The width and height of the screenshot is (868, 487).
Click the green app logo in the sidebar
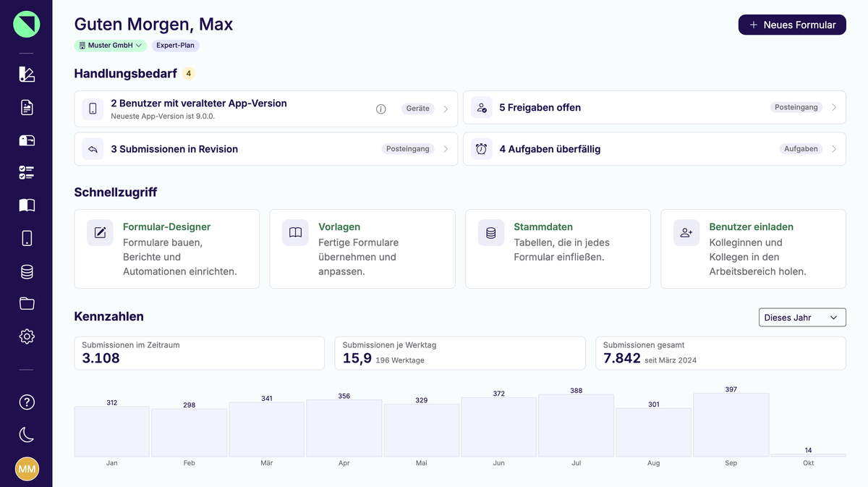click(26, 25)
